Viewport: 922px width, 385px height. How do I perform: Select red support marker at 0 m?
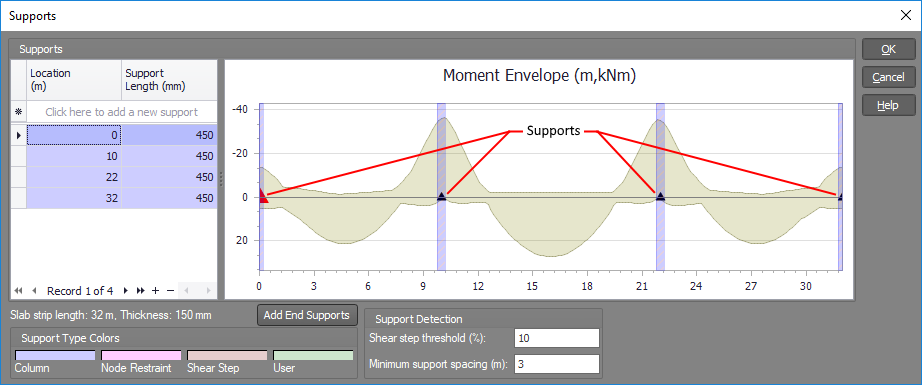point(263,197)
